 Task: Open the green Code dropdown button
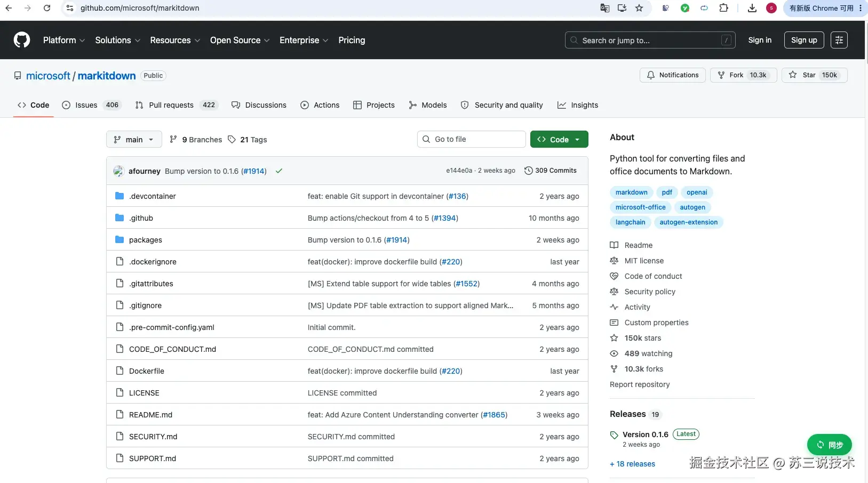tap(559, 140)
